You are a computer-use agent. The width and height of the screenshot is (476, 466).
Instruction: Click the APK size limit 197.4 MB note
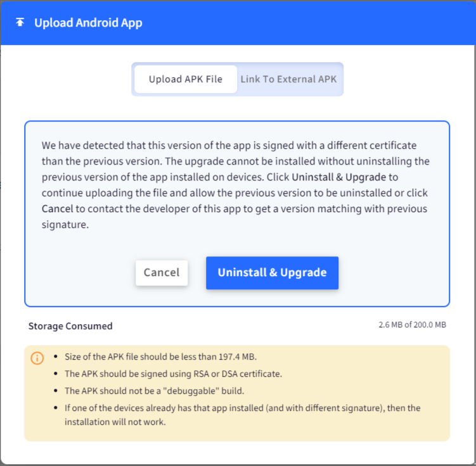click(x=160, y=356)
